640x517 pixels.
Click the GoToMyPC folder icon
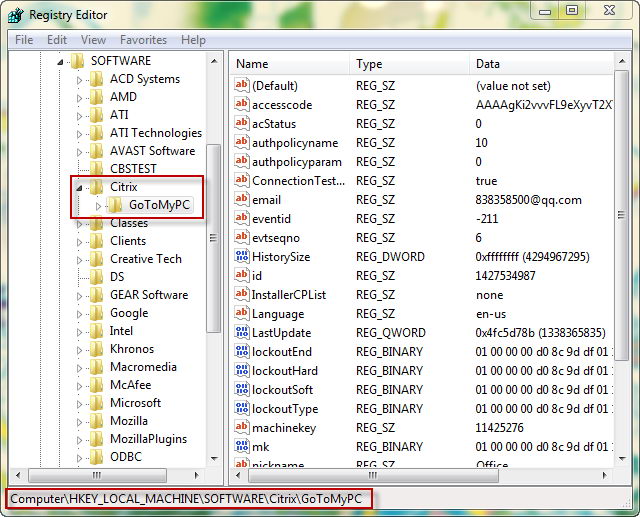(116, 205)
